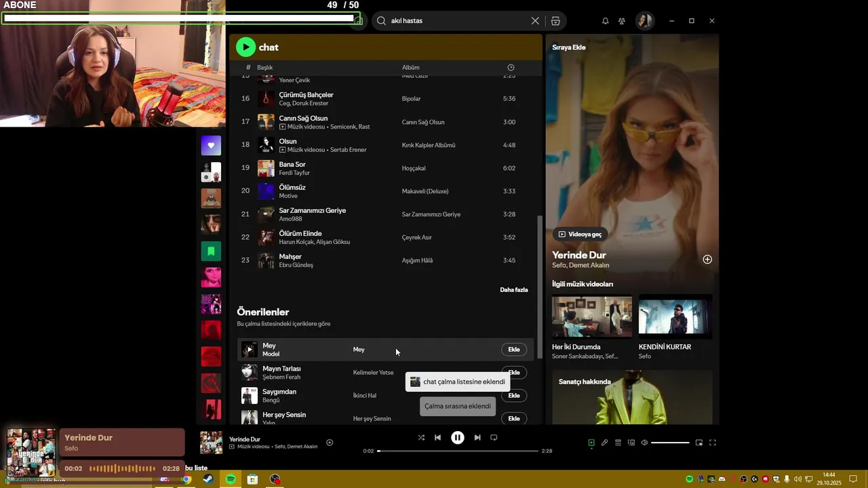Sort tracks by Başlık column
The image size is (868, 488).
tap(264, 67)
